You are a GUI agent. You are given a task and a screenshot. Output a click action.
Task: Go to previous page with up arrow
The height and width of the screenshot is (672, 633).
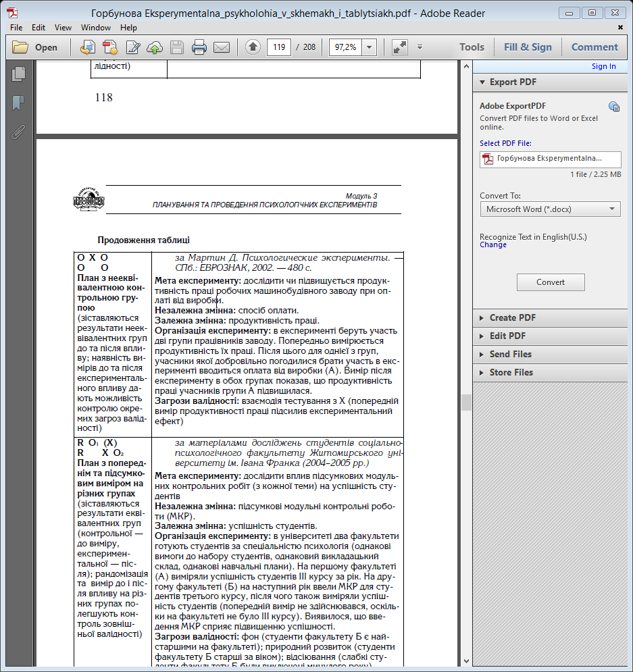click(253, 47)
